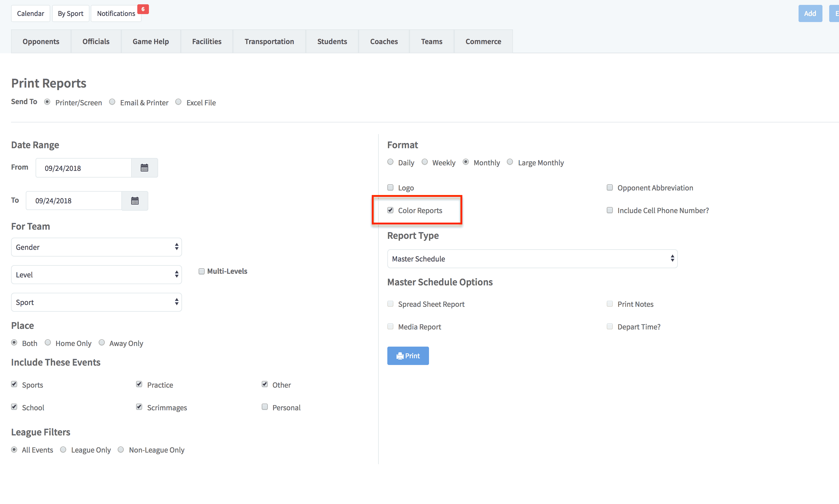Choose Excel File send option
Image resolution: width=839 pixels, height=504 pixels.
click(x=178, y=102)
